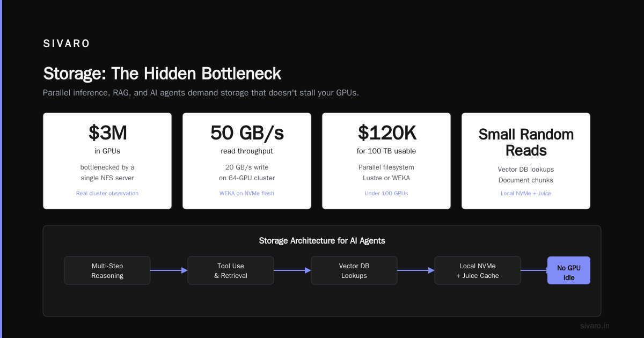The image size is (644, 338).
Task: Select the $120K for 100 TB card
Action: pos(386,161)
